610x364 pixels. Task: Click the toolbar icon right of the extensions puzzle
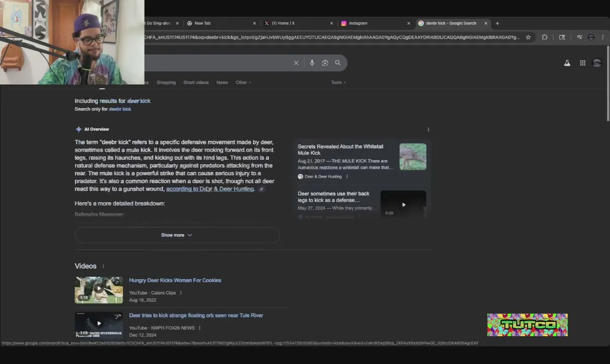(562, 37)
